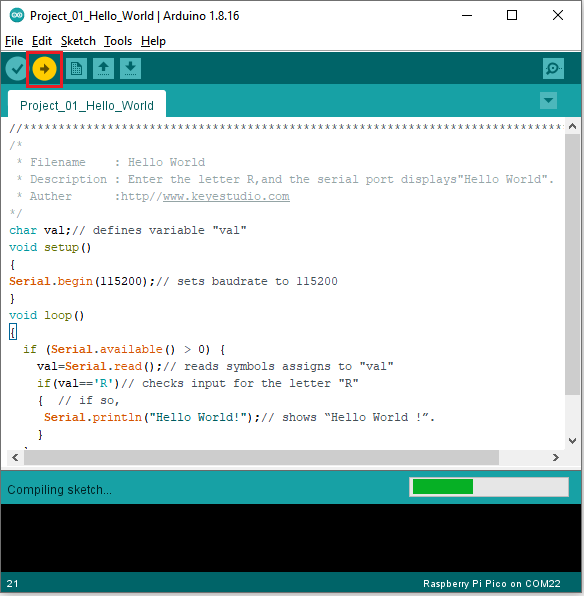
Task: Click the 'Description' comment line
Action: coord(285,179)
